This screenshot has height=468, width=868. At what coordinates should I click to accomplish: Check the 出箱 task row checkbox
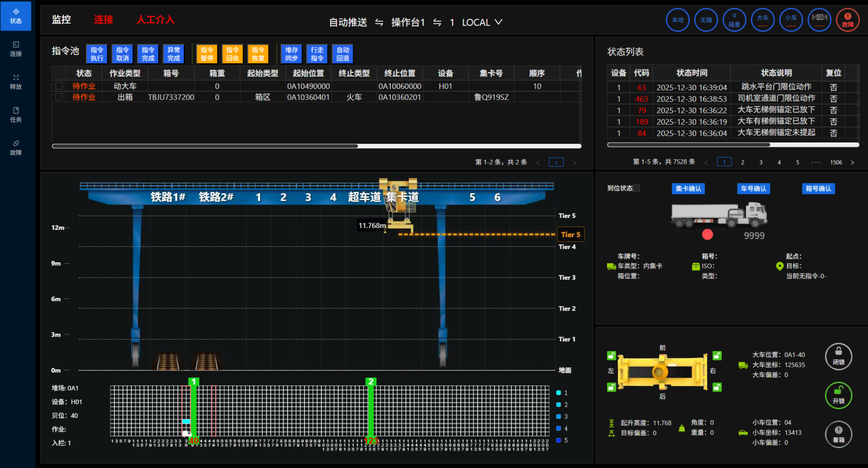tap(59, 97)
